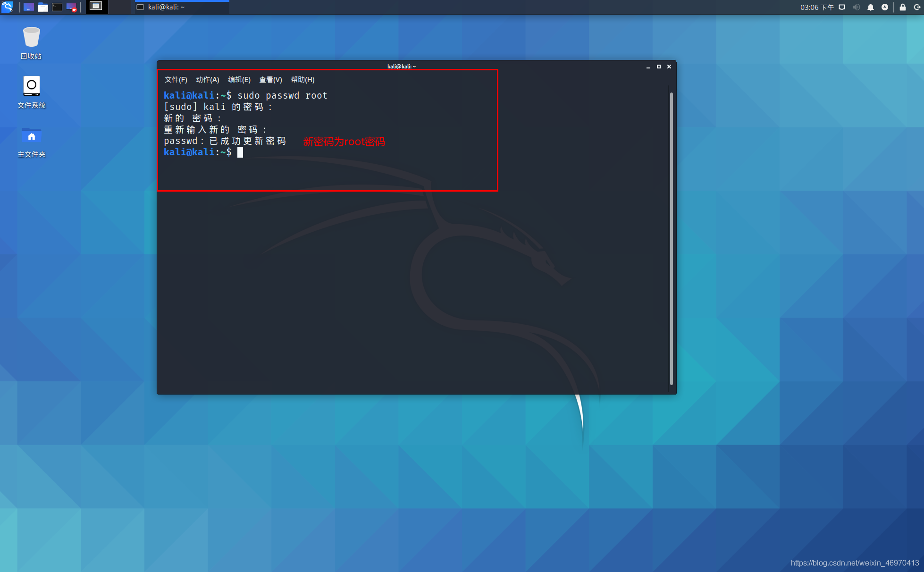This screenshot has width=924, height=572.
Task: Click the workspace switcher thumbnail
Action: [x=96, y=7]
